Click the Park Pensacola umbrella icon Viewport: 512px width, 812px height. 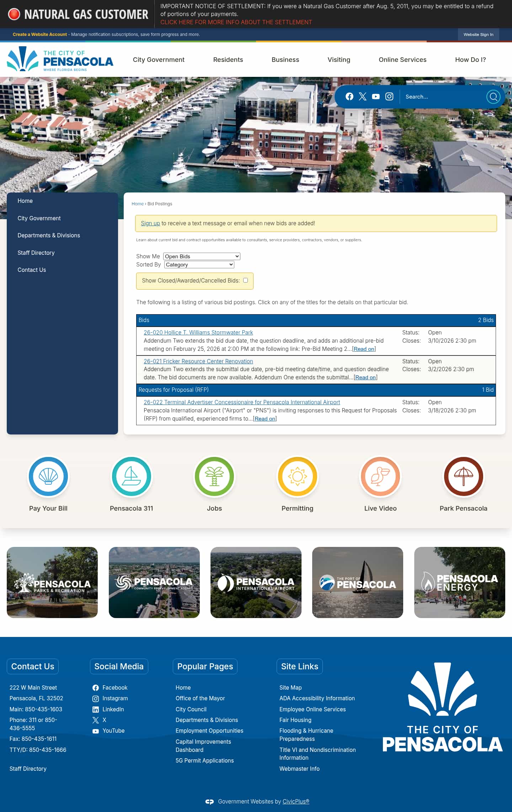click(x=463, y=476)
